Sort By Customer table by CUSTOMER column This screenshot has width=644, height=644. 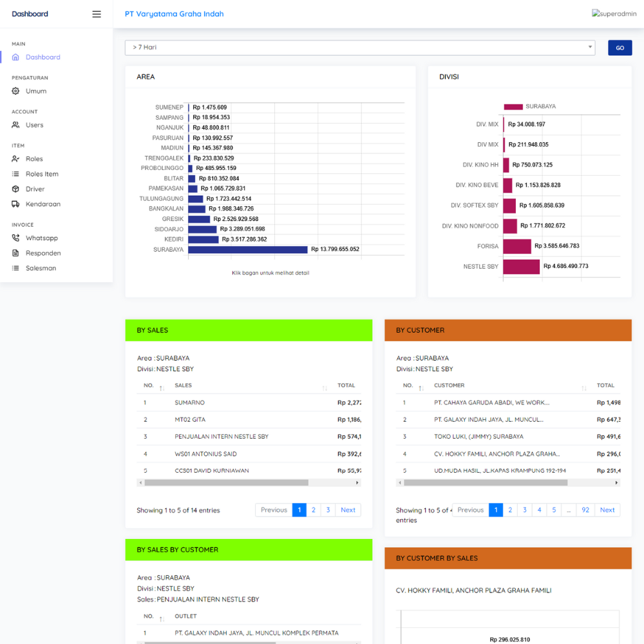pyautogui.click(x=509, y=386)
